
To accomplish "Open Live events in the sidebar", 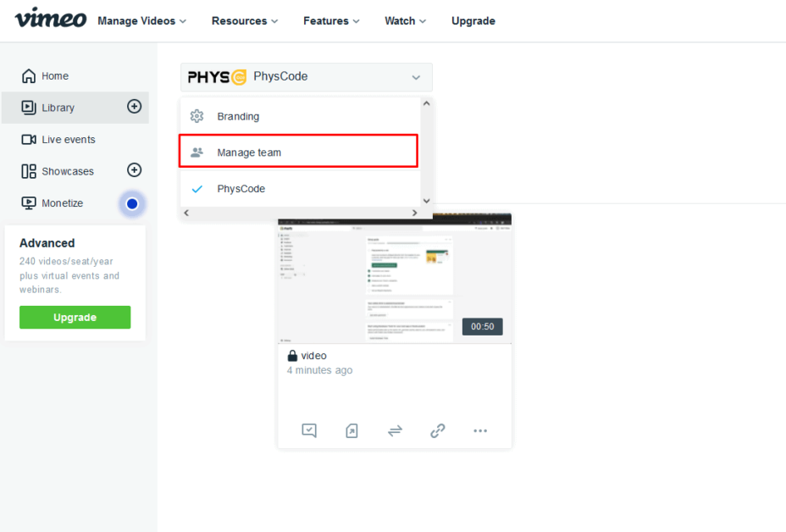I will point(69,140).
